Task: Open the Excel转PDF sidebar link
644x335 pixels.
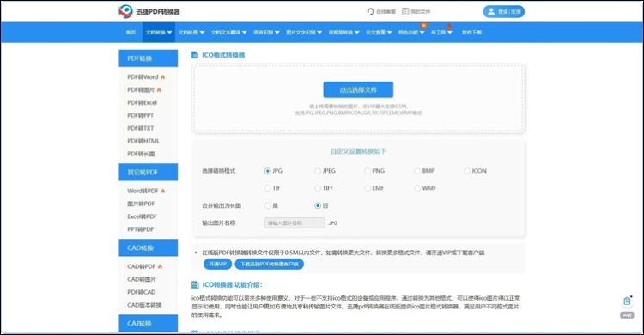Action: pyautogui.click(x=142, y=216)
